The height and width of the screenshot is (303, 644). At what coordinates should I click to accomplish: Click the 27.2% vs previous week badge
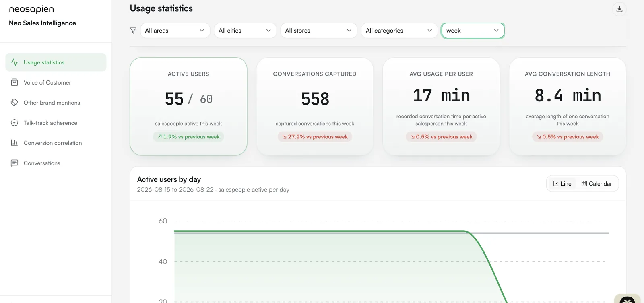click(x=315, y=137)
